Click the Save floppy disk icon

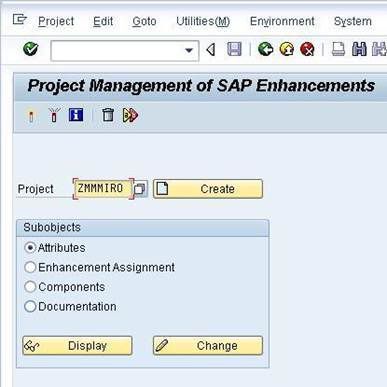[234, 49]
